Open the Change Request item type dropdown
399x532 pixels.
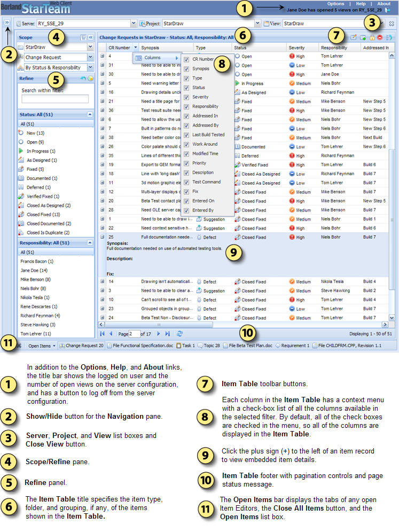coord(90,57)
